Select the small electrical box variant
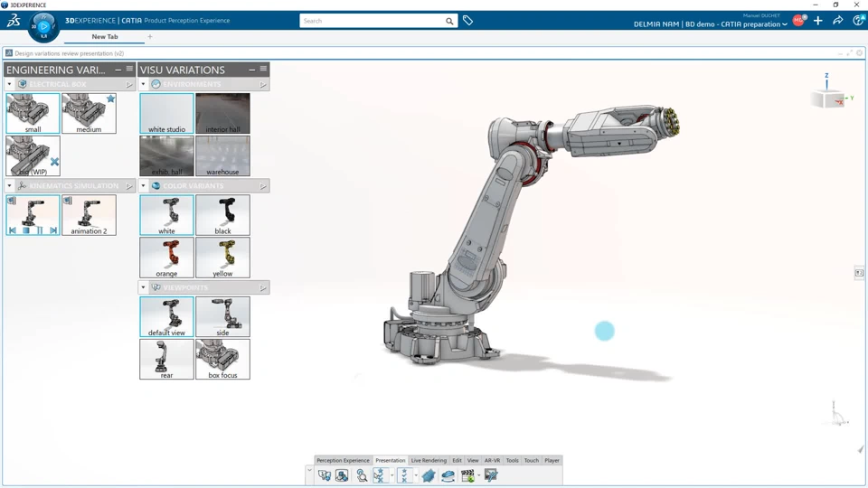The height and width of the screenshot is (488, 868). (33, 114)
